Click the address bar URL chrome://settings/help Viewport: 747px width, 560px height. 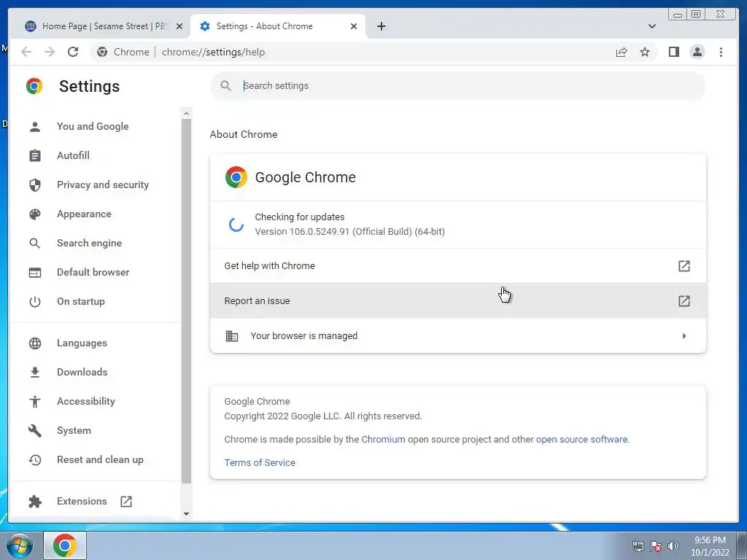coord(213,52)
